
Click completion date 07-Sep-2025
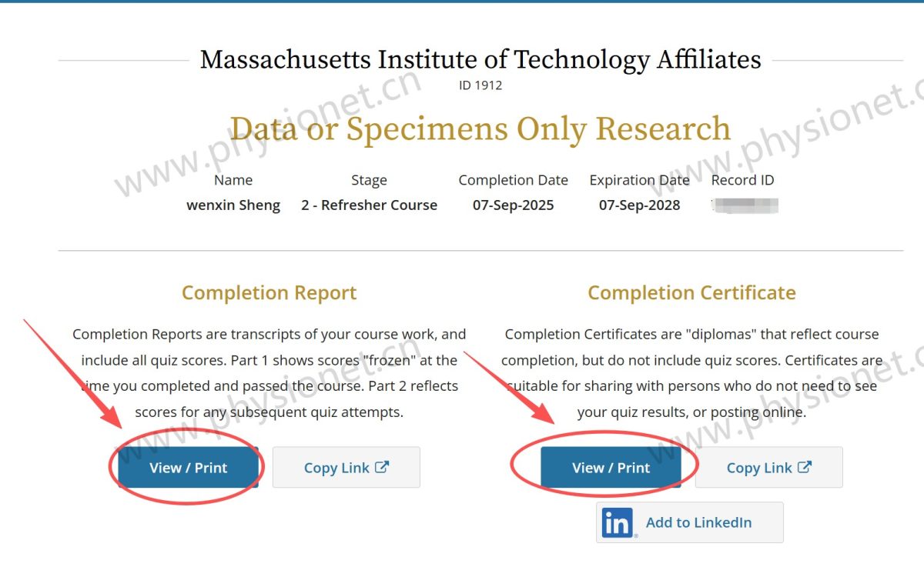[513, 205]
